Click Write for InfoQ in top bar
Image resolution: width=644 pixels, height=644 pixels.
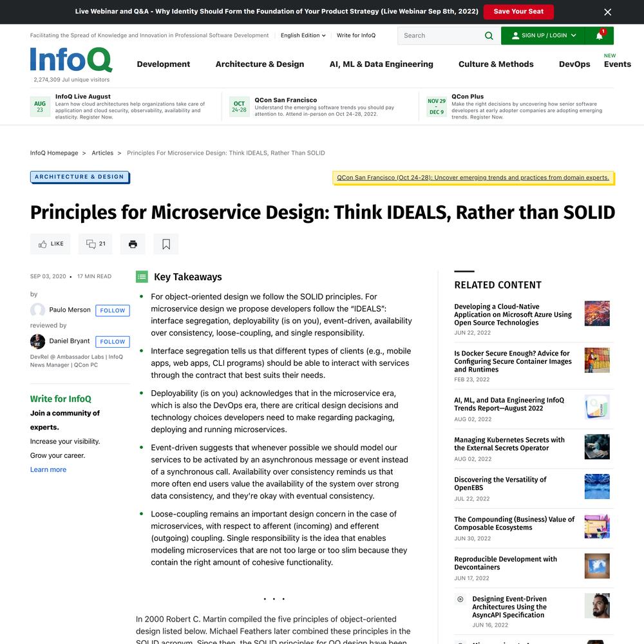coord(356,35)
